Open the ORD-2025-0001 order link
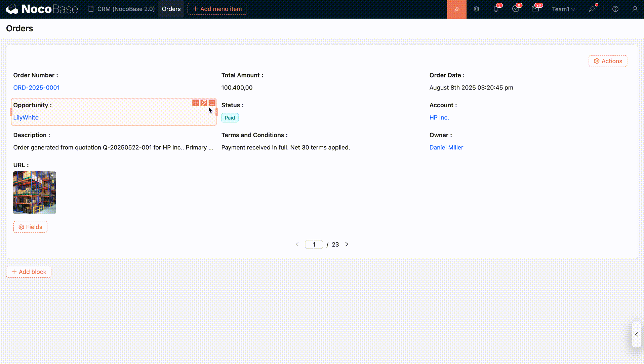This screenshot has height=364, width=644. click(x=36, y=88)
